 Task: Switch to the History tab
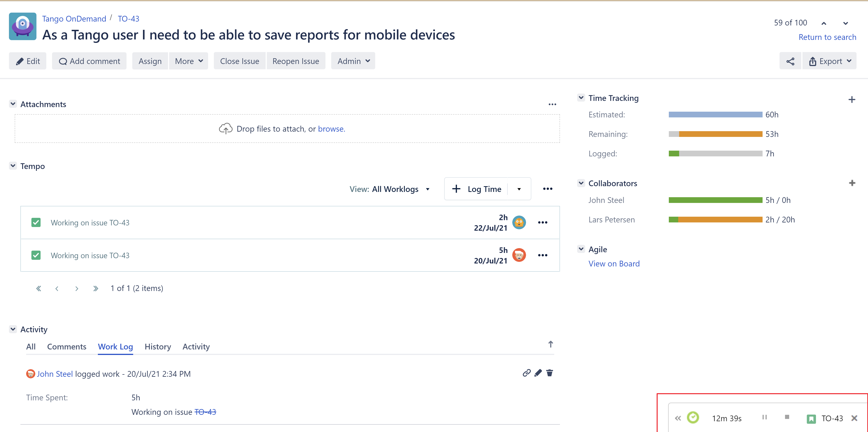point(158,346)
